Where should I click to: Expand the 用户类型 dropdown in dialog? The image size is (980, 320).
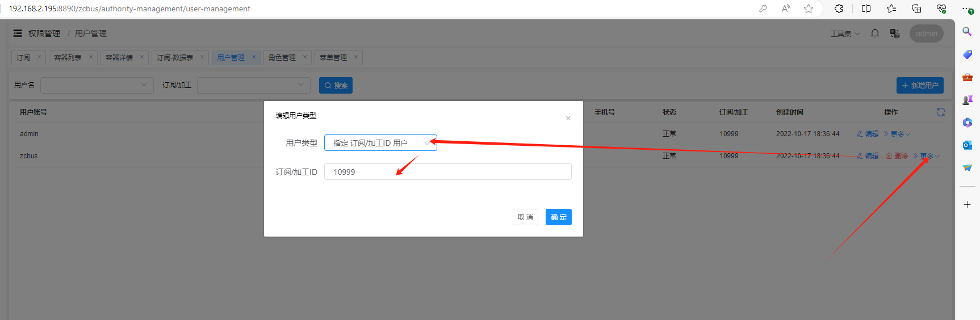tap(380, 143)
